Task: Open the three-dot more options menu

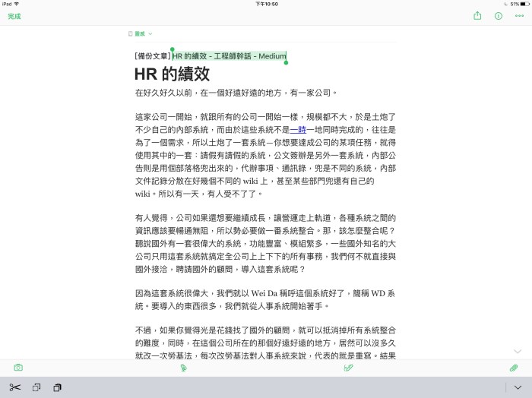Action: point(519,15)
